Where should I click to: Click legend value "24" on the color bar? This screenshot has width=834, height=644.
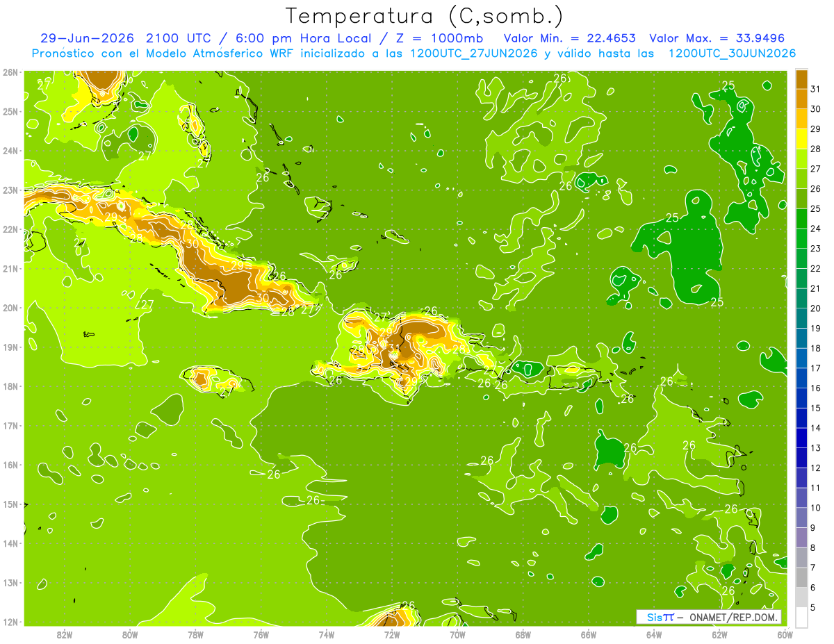click(816, 228)
